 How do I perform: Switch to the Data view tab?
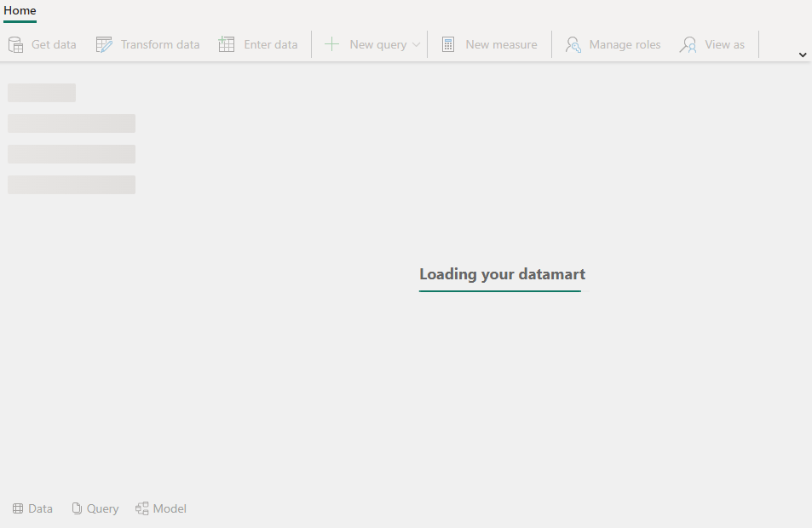tap(32, 508)
